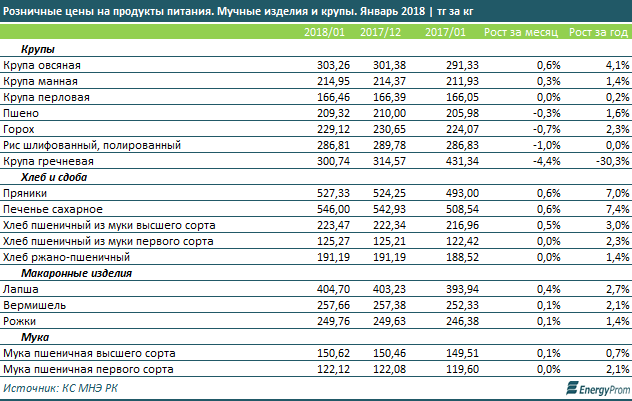The image size is (632, 401).
Task: Click the 'Вермишель' row label
Action: [x=35, y=305]
